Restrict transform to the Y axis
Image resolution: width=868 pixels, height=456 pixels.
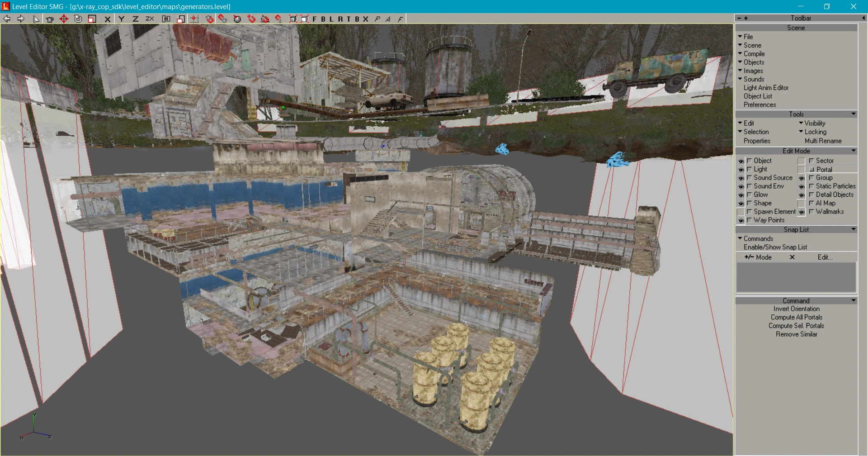121,19
